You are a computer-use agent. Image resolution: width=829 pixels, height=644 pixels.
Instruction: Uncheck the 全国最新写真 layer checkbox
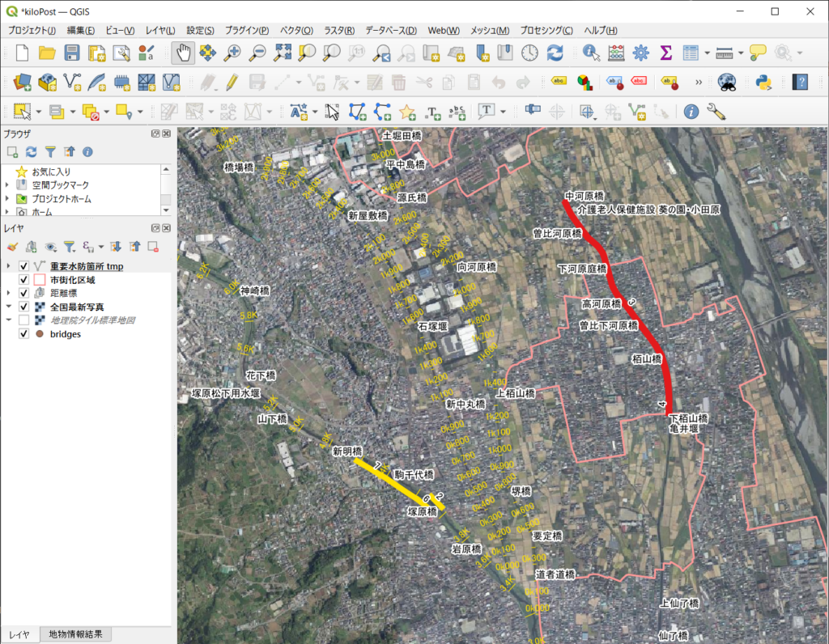23,307
